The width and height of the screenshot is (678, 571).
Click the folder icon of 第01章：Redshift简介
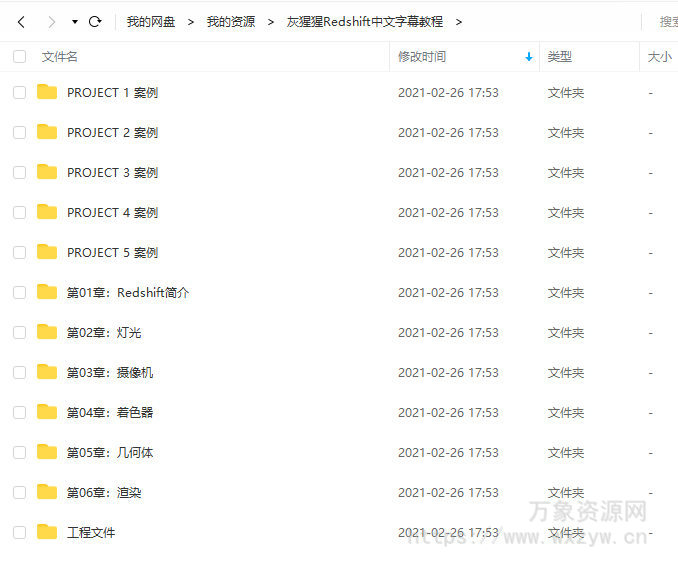click(47, 292)
